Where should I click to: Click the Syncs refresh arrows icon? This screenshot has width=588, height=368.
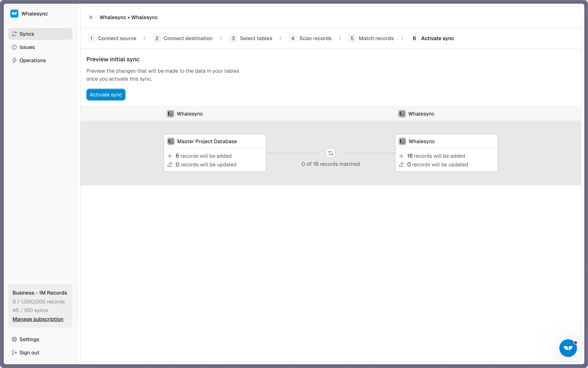point(14,34)
